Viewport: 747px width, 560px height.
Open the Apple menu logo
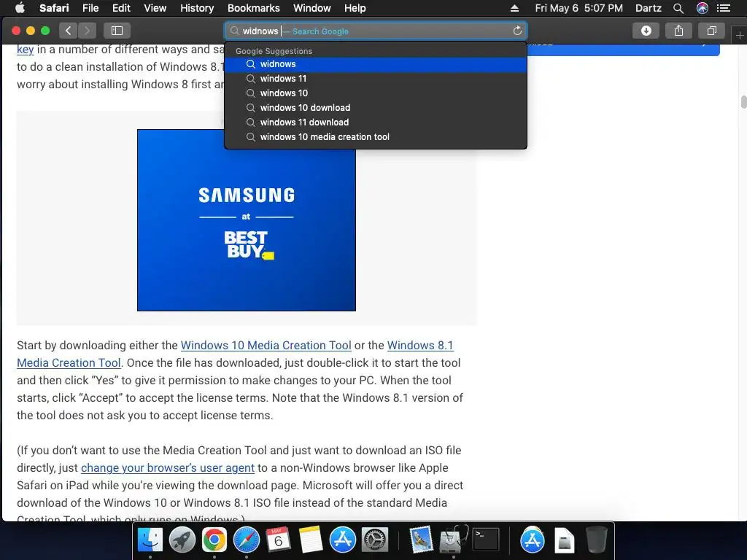pos(20,7)
